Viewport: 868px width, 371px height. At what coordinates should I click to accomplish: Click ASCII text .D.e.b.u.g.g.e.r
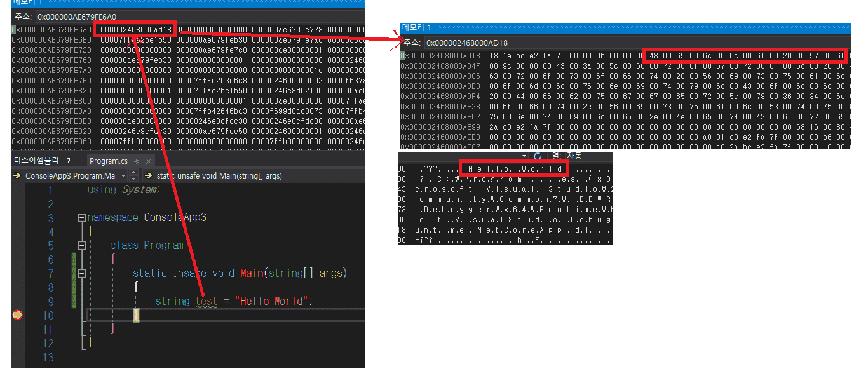click(459, 210)
